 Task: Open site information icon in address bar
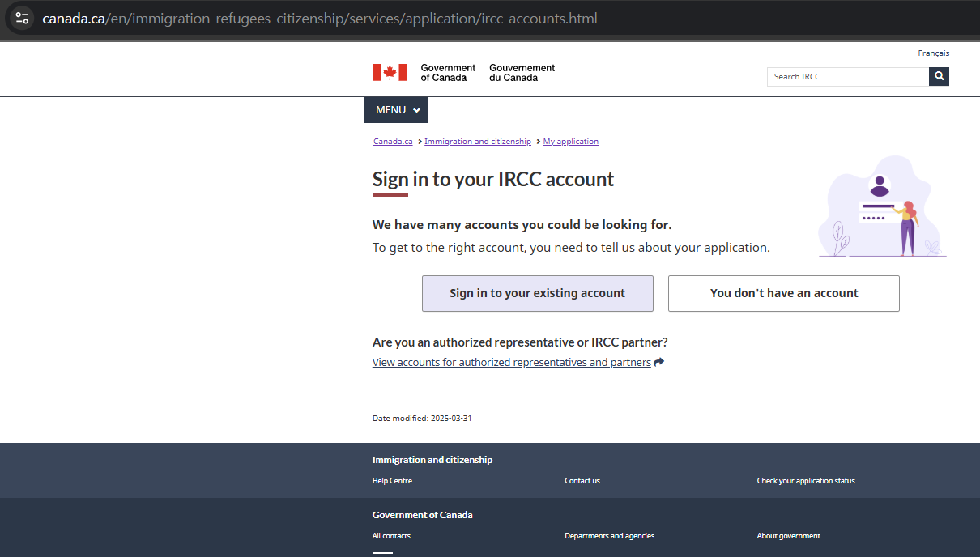point(22,18)
